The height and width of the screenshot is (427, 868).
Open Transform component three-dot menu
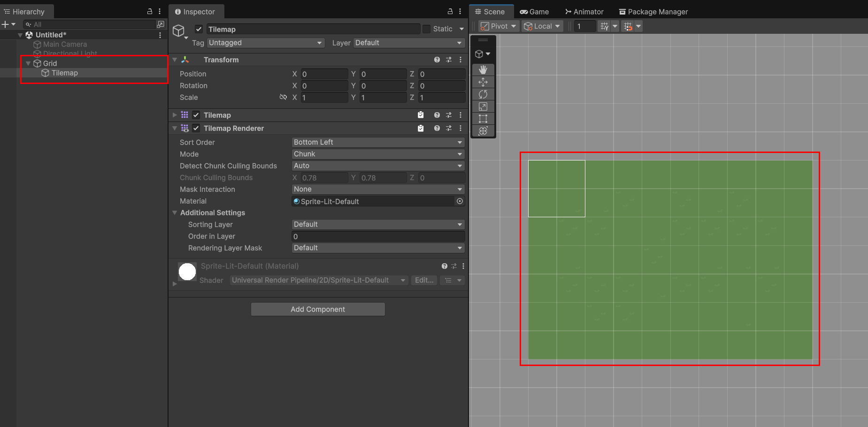(461, 60)
